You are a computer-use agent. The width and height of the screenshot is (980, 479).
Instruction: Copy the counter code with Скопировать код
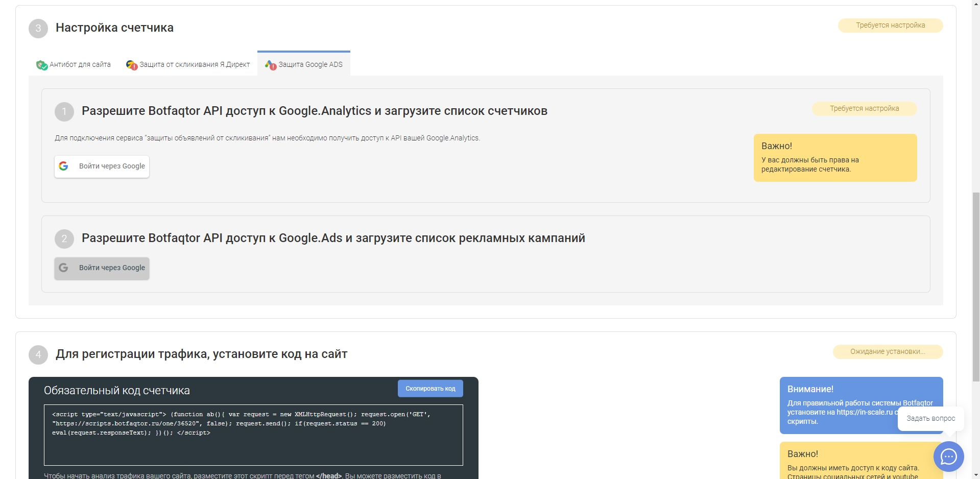[431, 389]
